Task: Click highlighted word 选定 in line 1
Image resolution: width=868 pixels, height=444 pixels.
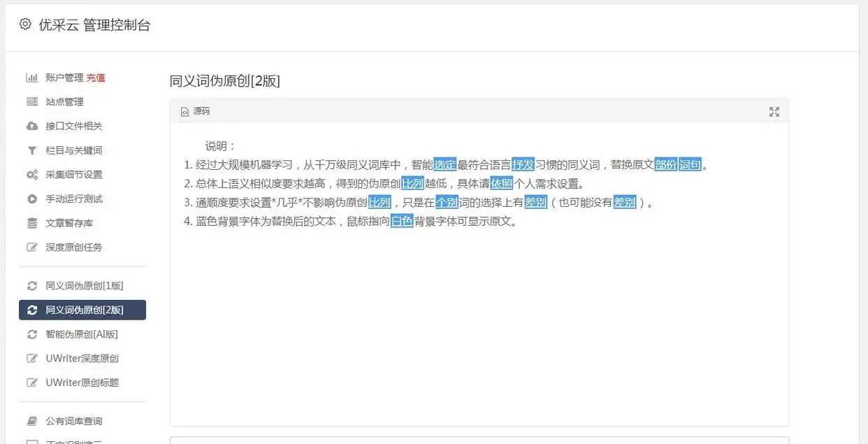Action: [444, 165]
